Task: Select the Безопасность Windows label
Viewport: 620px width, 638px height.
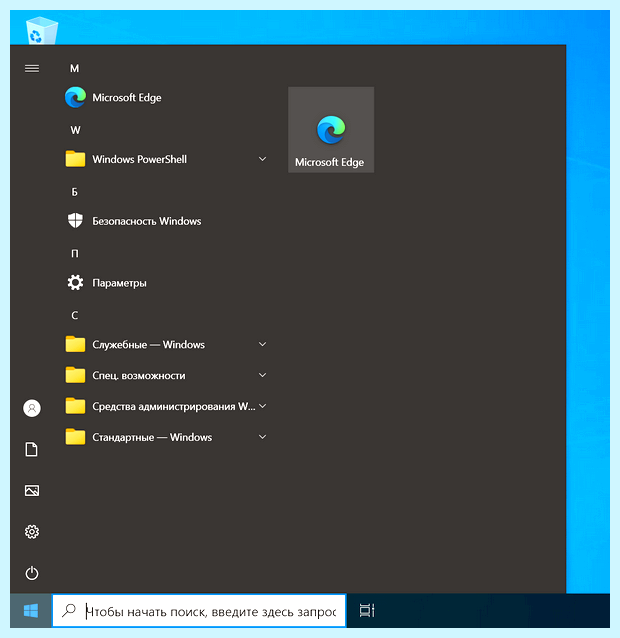Action: (x=147, y=221)
